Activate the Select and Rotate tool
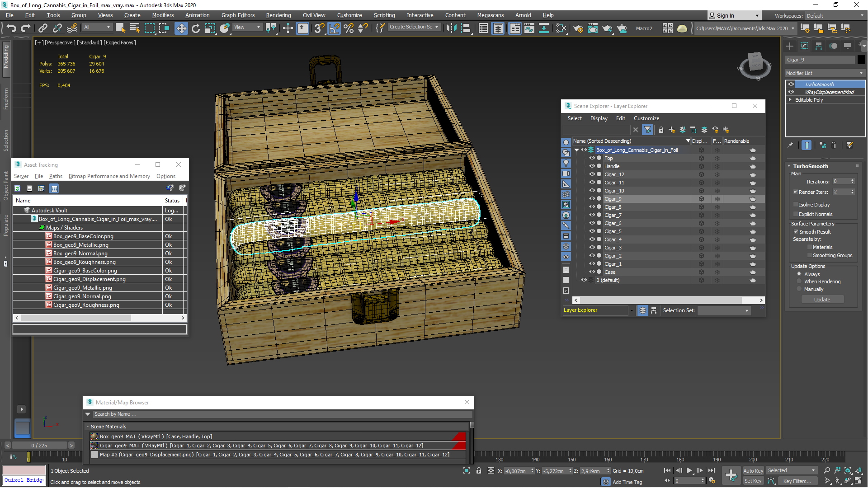Screen dimensions: 868x488 (x=195, y=28)
